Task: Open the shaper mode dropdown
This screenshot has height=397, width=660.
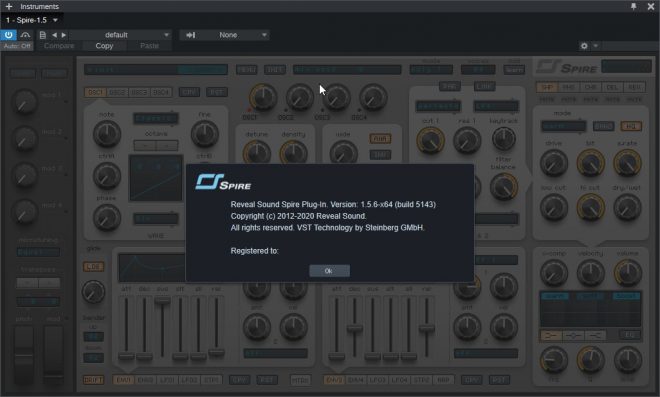Action: (563, 125)
